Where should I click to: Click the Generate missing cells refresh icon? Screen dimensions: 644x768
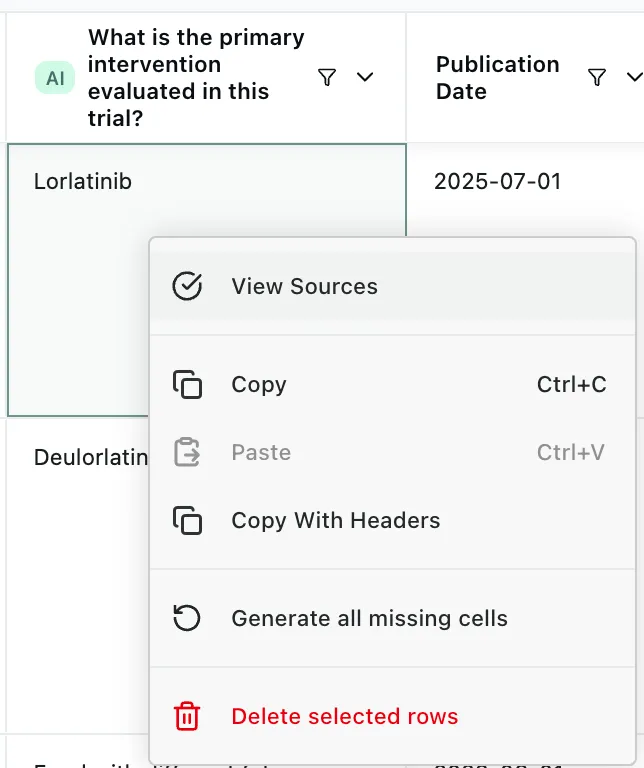coord(187,618)
